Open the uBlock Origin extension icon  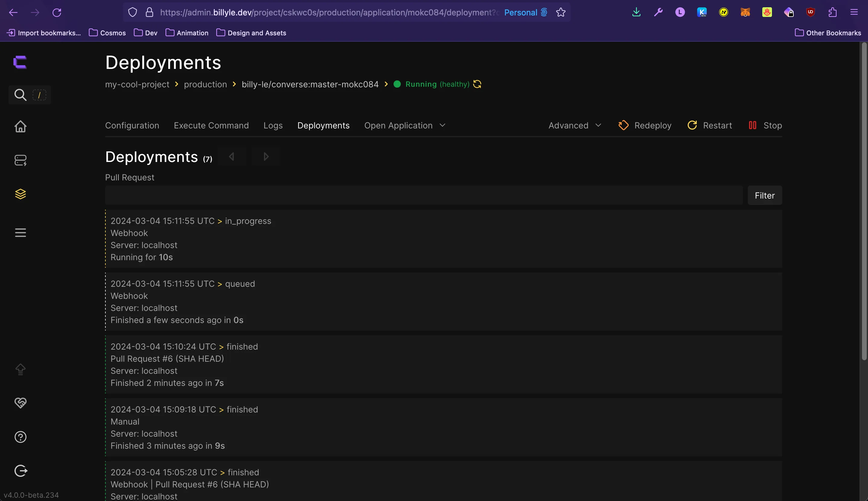pyautogui.click(x=811, y=12)
